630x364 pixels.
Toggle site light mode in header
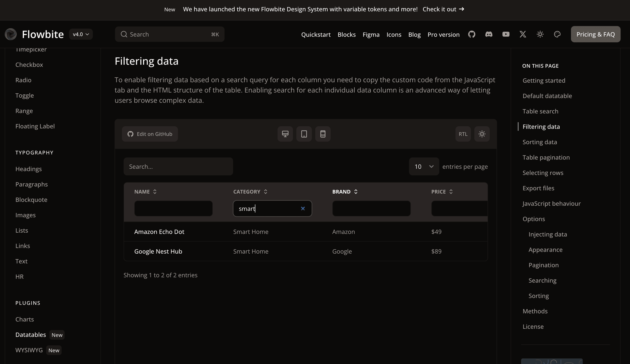pos(540,34)
